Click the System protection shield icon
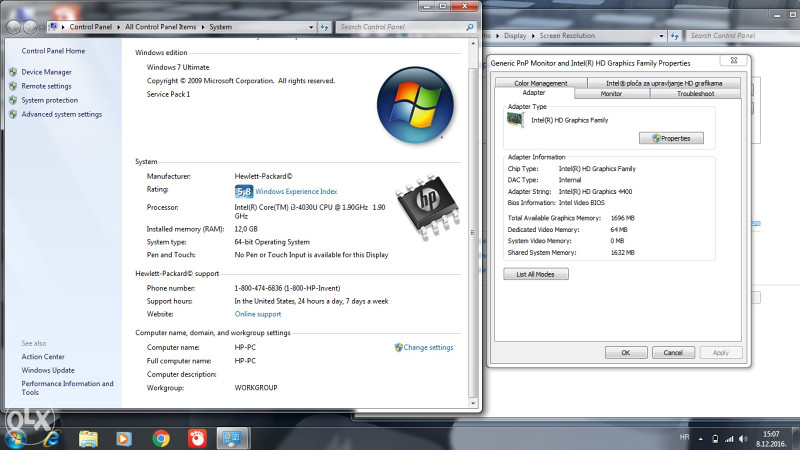The image size is (800, 450). [13, 100]
